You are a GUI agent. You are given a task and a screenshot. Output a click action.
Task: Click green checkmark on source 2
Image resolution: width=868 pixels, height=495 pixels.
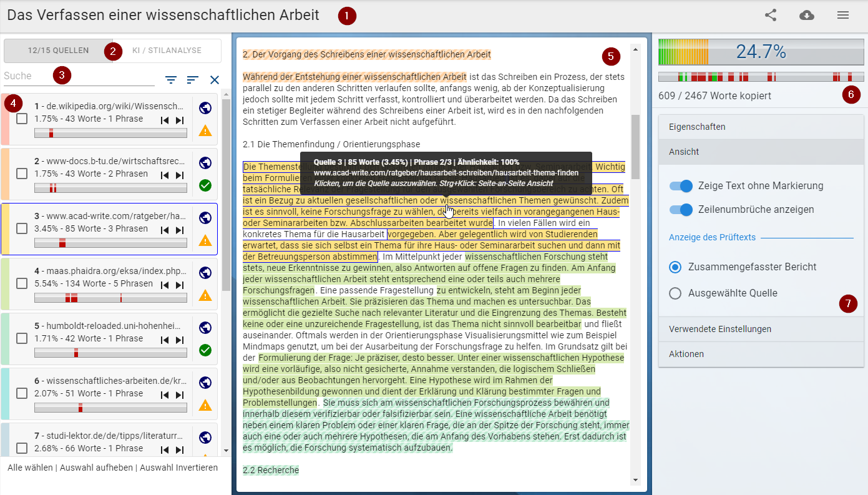click(x=205, y=185)
